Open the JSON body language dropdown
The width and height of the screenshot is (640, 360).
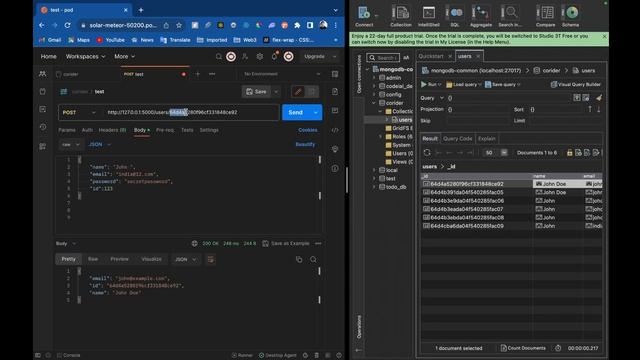[99, 144]
